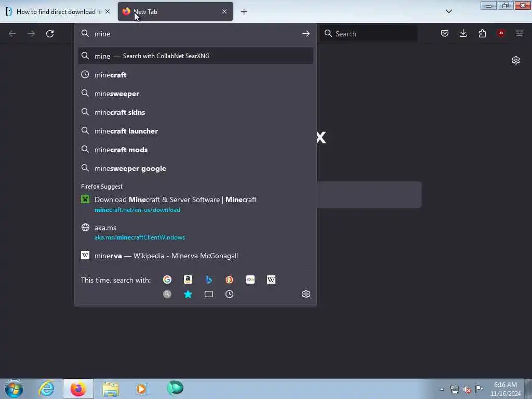The image size is (532, 399).
Task: Click the network tray icon
Action: pyautogui.click(x=454, y=389)
